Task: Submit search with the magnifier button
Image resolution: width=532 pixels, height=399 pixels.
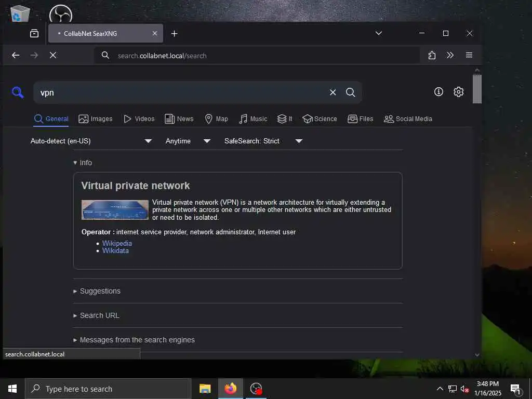Action: click(351, 92)
